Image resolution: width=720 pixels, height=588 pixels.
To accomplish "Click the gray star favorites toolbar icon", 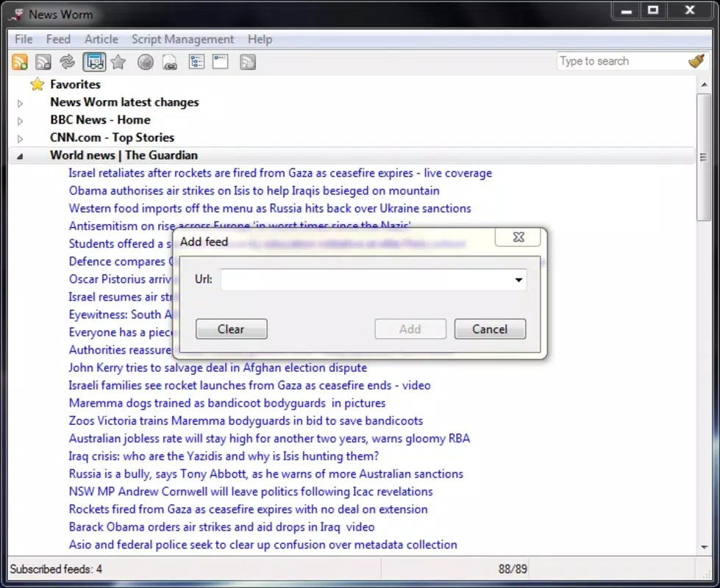I will [x=118, y=62].
